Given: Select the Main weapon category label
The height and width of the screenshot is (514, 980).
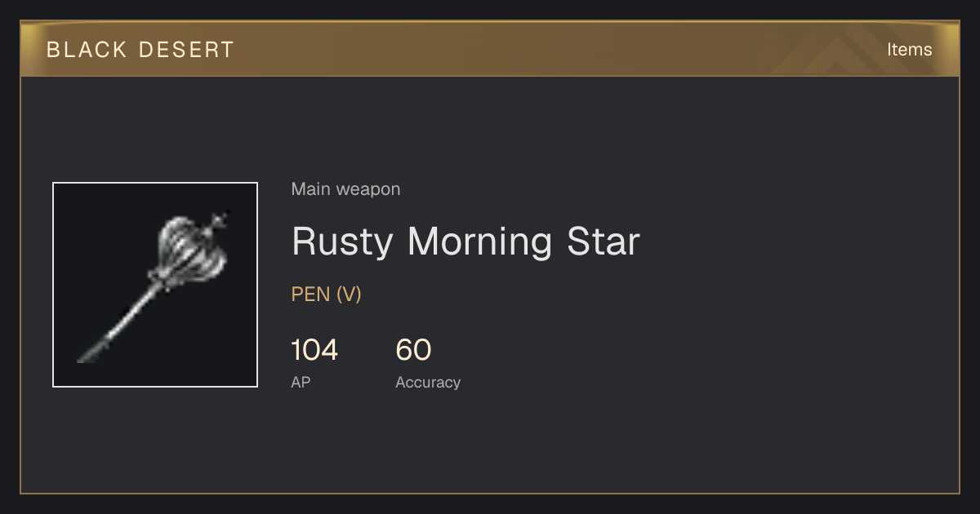Looking at the screenshot, I should (x=346, y=189).
